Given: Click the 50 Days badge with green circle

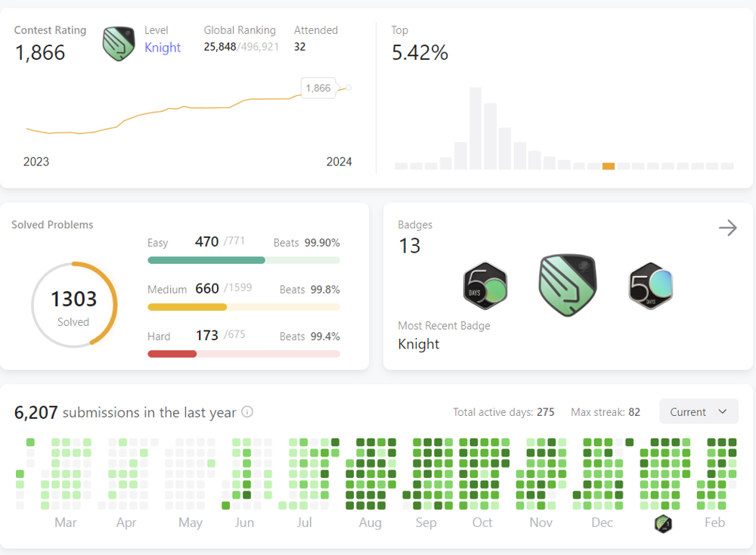Looking at the screenshot, I should pos(485,286).
